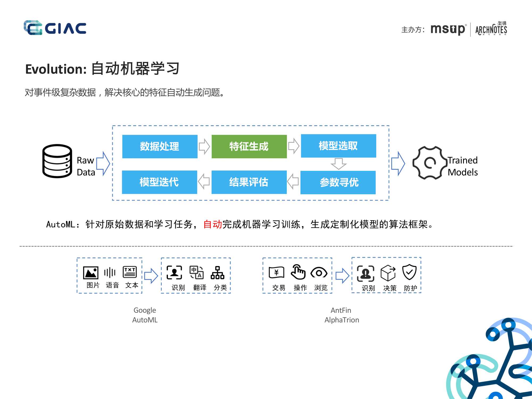Click the 浏览 label
532x399 pixels.
coord(321,288)
